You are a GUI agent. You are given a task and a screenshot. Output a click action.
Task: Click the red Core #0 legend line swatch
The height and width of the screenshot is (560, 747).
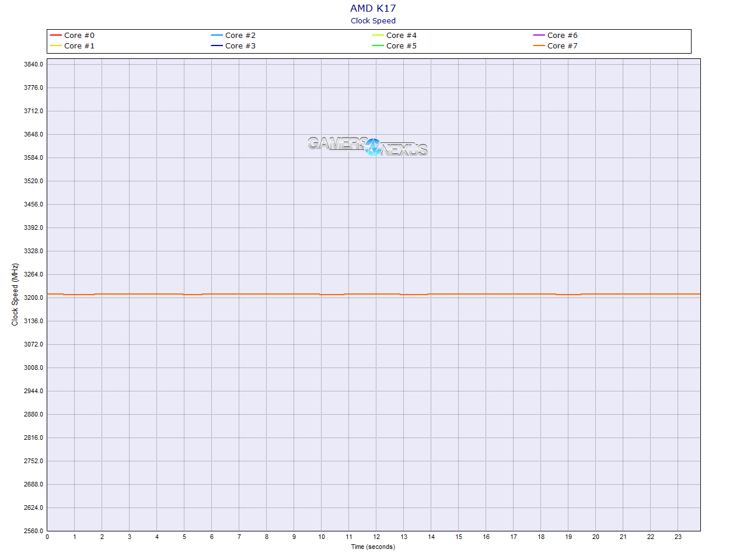coord(56,36)
